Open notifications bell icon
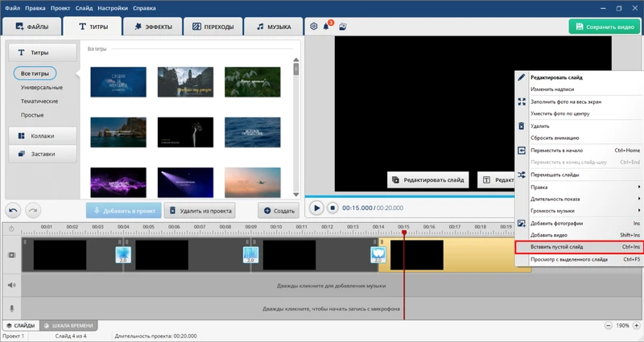 [326, 27]
